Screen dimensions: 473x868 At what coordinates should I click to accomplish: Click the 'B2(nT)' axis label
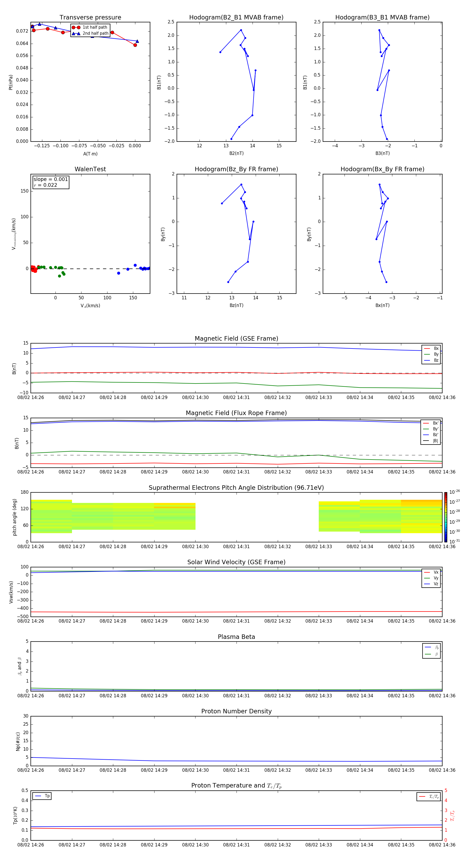point(236,153)
